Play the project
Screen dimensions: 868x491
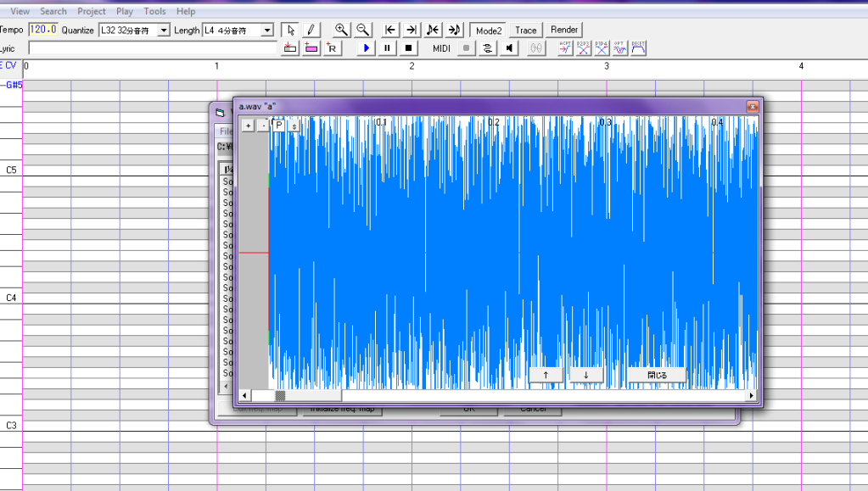(366, 48)
